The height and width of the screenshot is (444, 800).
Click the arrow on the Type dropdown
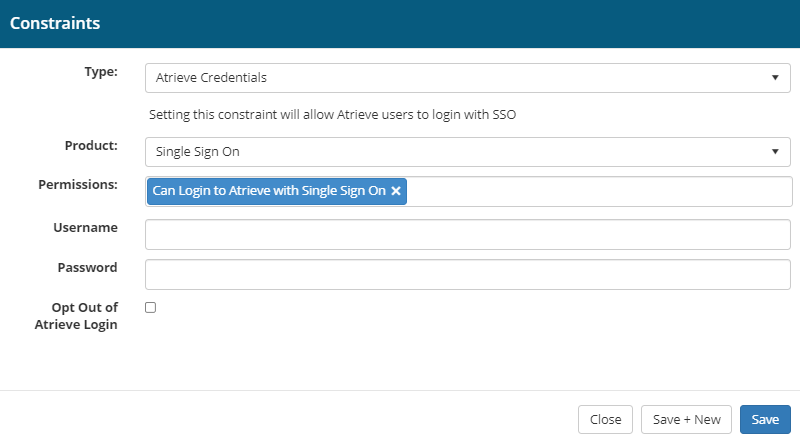[775, 77]
